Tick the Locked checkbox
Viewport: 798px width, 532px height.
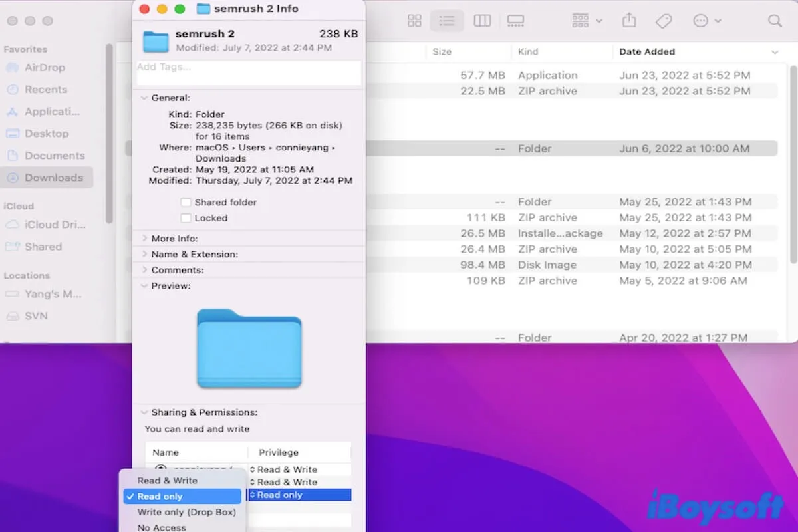pyautogui.click(x=186, y=218)
